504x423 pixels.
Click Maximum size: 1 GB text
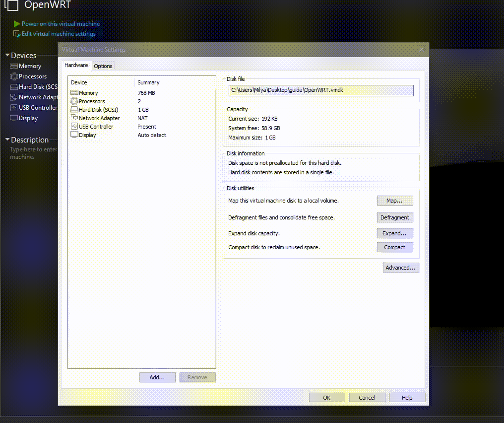pyautogui.click(x=252, y=138)
